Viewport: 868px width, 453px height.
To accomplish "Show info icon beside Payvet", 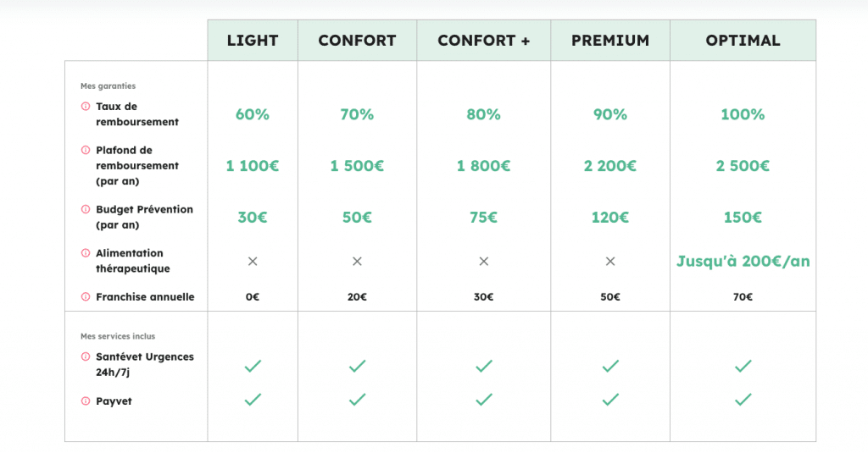I will click(x=85, y=401).
